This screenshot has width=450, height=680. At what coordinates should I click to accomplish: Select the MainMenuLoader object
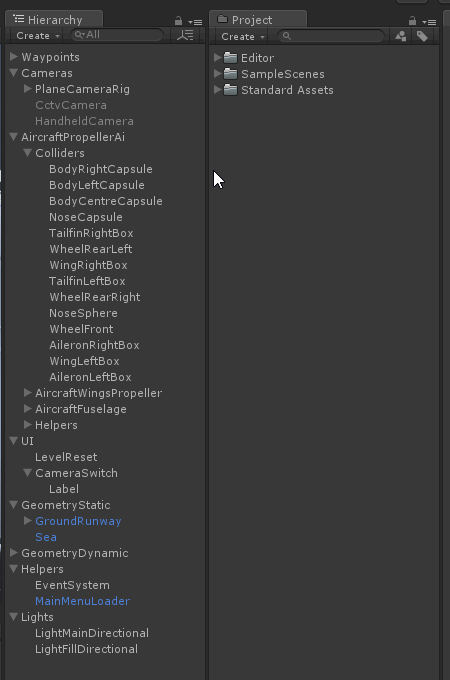tap(82, 601)
